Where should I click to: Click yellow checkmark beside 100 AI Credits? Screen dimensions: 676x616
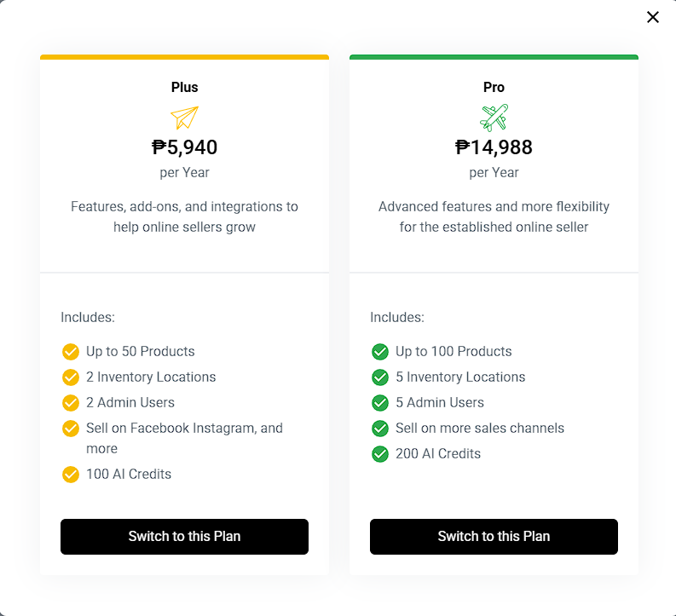(71, 475)
